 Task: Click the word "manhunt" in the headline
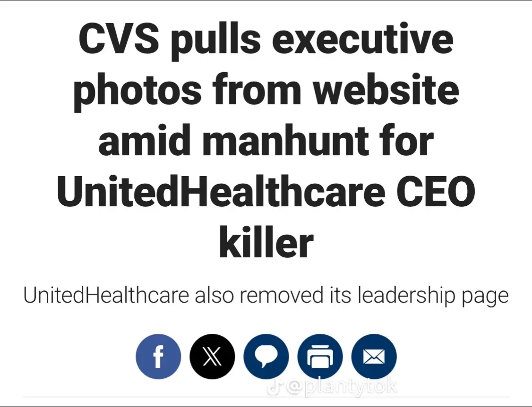tap(285, 141)
